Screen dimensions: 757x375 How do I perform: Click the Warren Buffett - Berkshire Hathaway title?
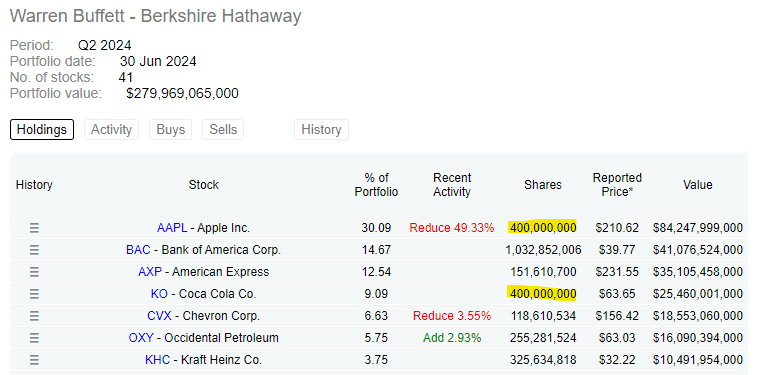(x=155, y=16)
